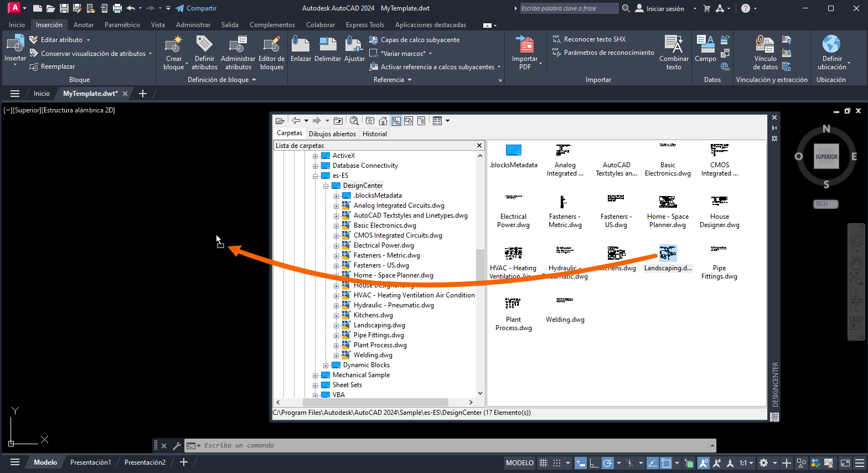Expand the Editar atributo dropdown arrow

(88, 40)
